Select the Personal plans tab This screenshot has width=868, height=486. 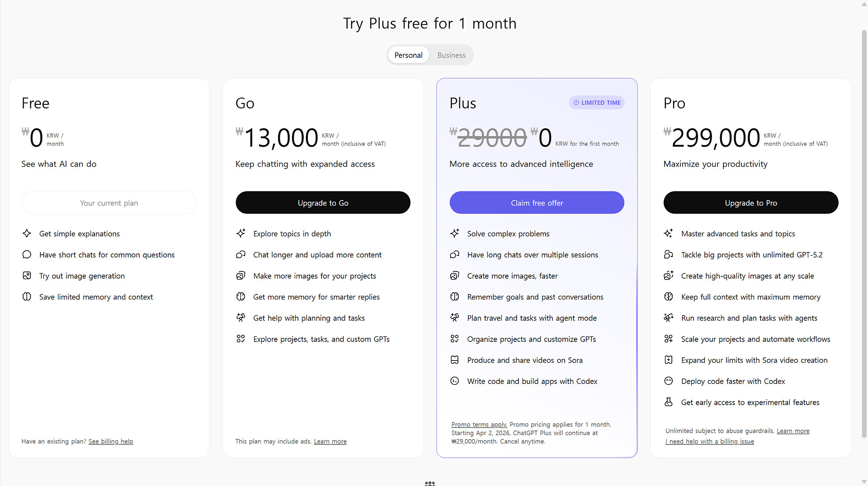tap(408, 55)
